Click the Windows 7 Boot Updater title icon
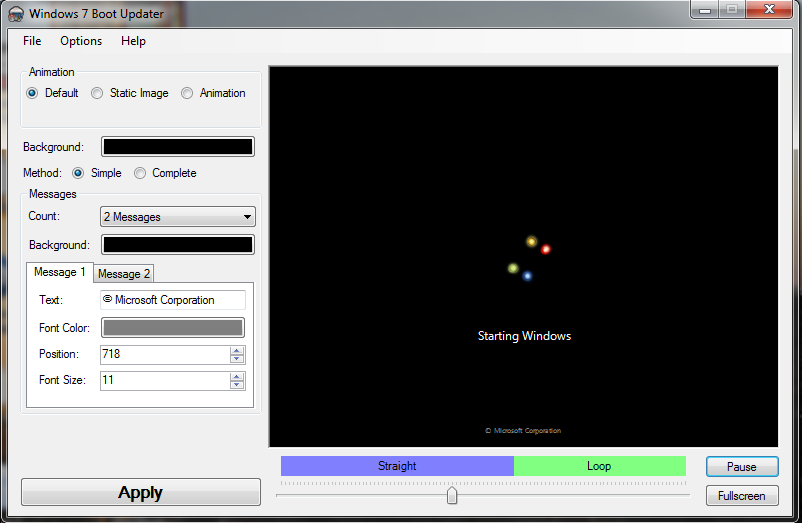Image resolution: width=802 pixels, height=523 pixels. [16, 14]
